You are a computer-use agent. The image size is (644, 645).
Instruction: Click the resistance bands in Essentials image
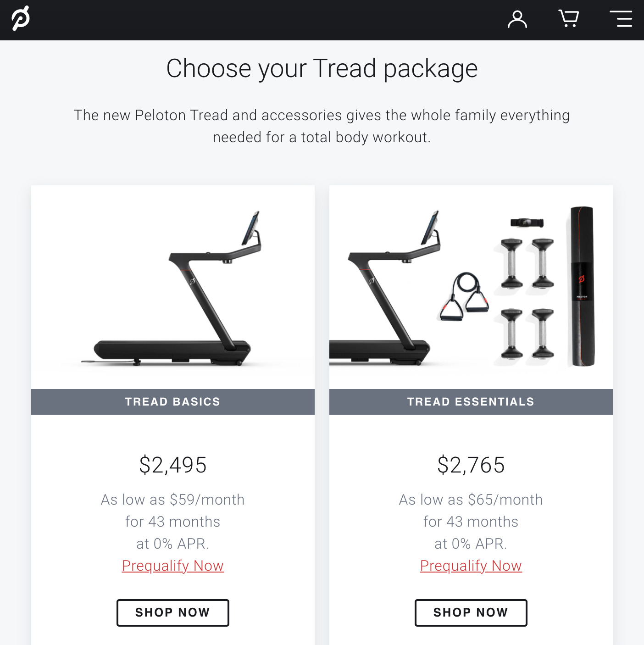point(464,296)
